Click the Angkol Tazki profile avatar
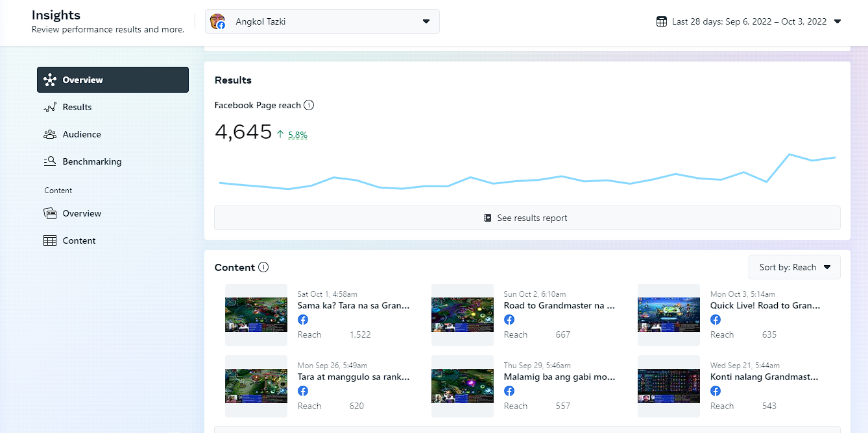 [x=217, y=21]
